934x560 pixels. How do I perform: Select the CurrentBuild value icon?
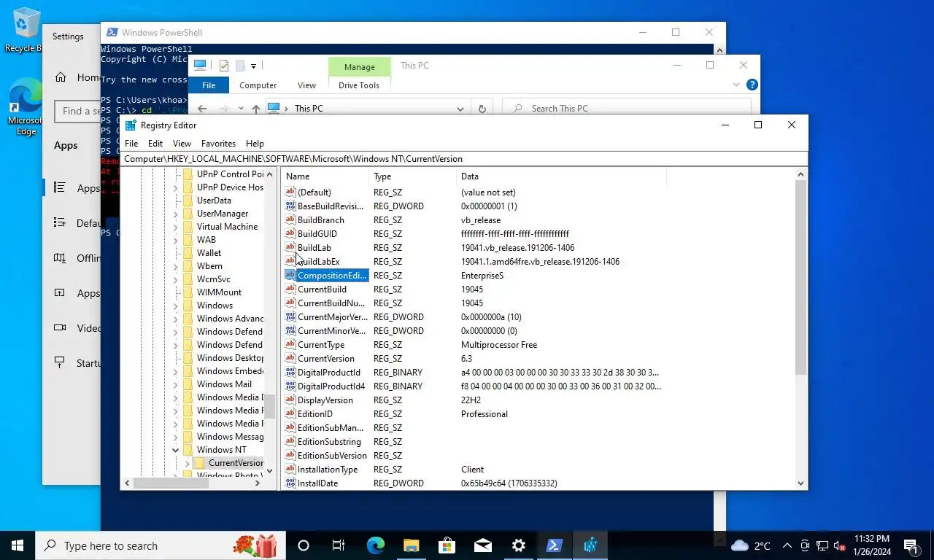290,289
